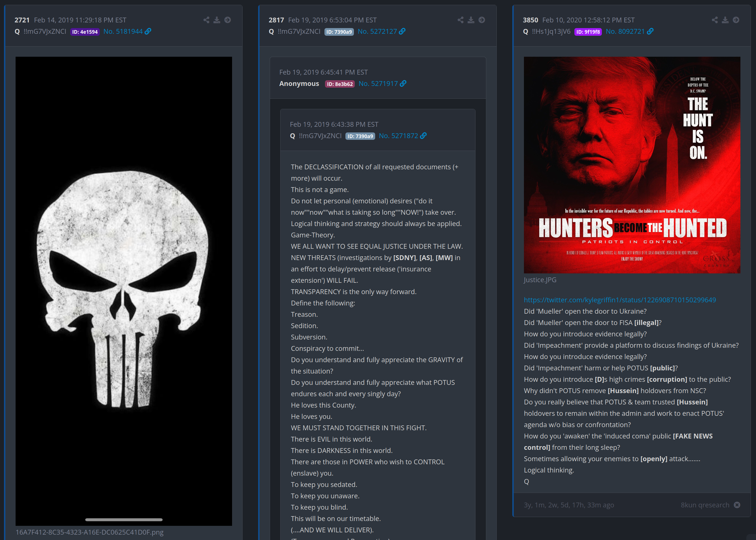
Task: Open post 2721 via the arrow circle icon
Action: 228,20
